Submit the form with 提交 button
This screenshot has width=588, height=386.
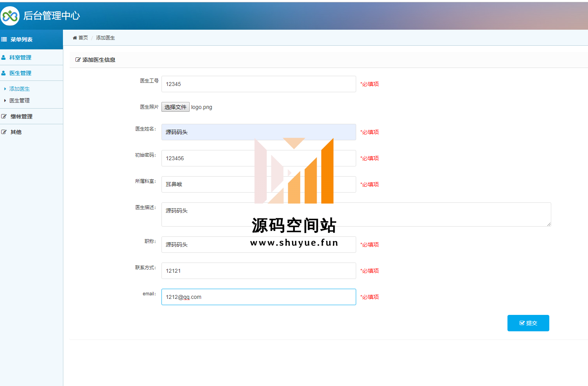(528, 323)
